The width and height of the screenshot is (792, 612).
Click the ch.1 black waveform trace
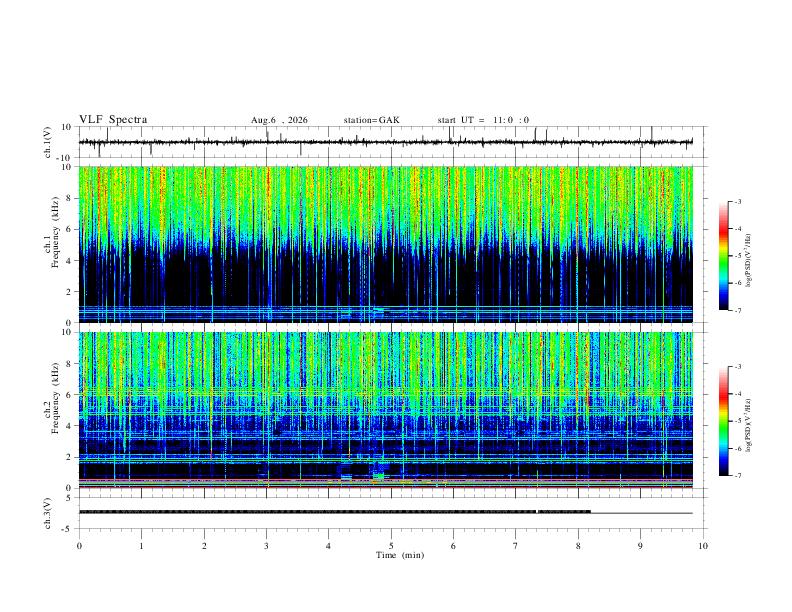(x=386, y=142)
